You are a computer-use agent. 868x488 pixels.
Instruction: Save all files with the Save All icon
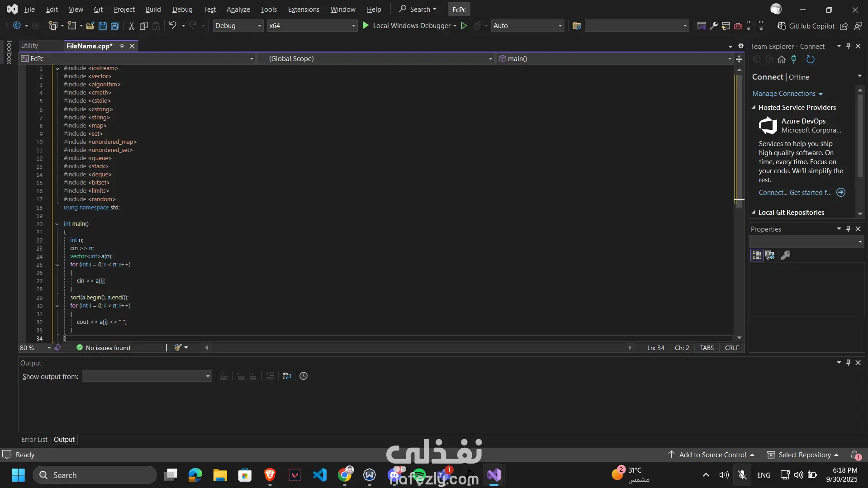pos(115,26)
